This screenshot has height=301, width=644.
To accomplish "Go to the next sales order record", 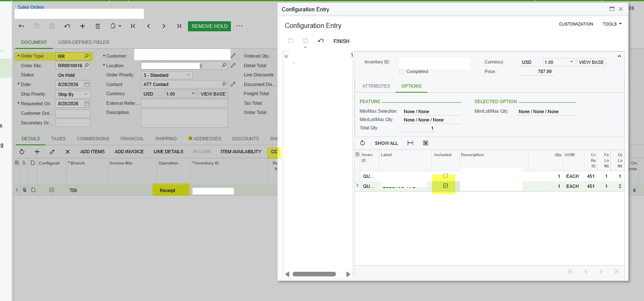I will point(164,26).
